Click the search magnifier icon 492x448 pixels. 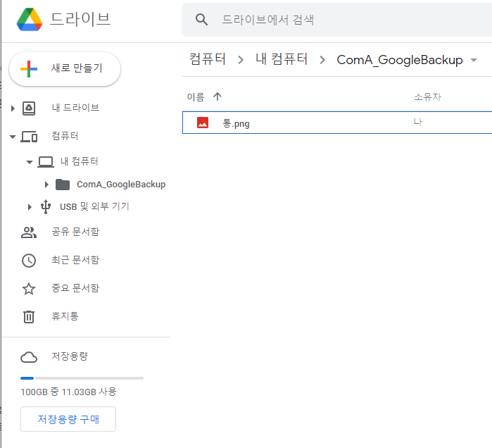pyautogui.click(x=202, y=20)
